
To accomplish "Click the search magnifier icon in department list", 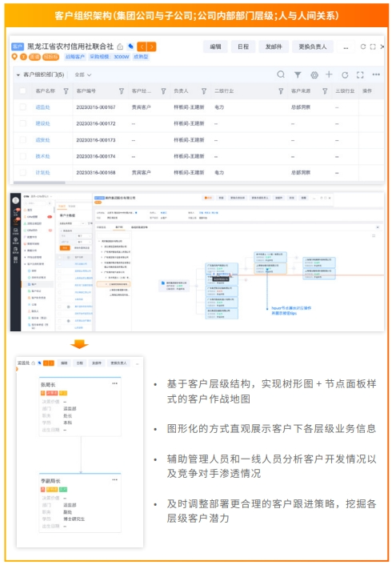I will click(x=281, y=74).
